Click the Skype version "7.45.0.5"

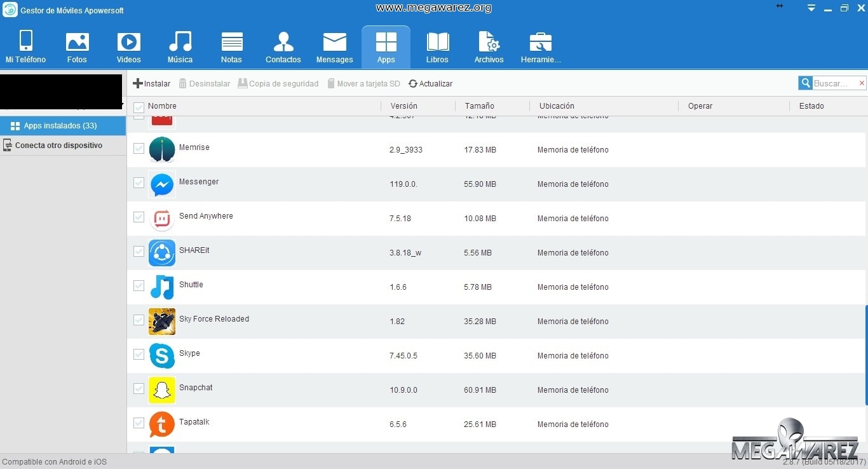(x=403, y=356)
